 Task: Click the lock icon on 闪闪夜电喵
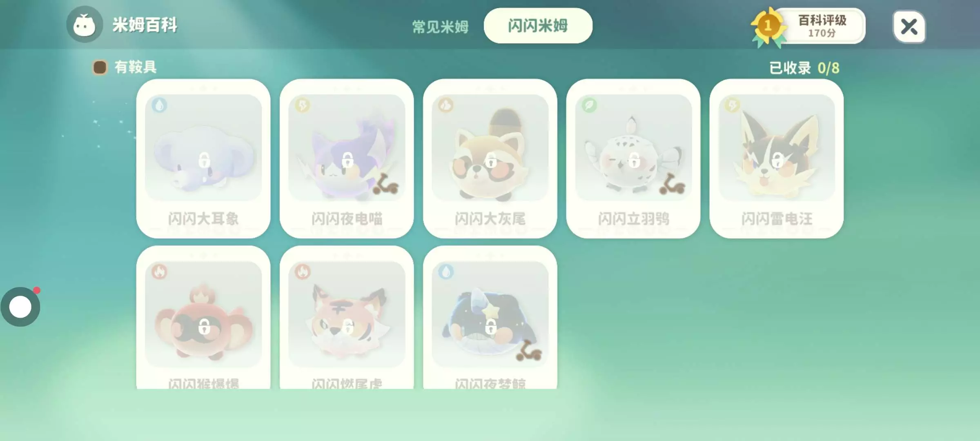[x=347, y=160]
